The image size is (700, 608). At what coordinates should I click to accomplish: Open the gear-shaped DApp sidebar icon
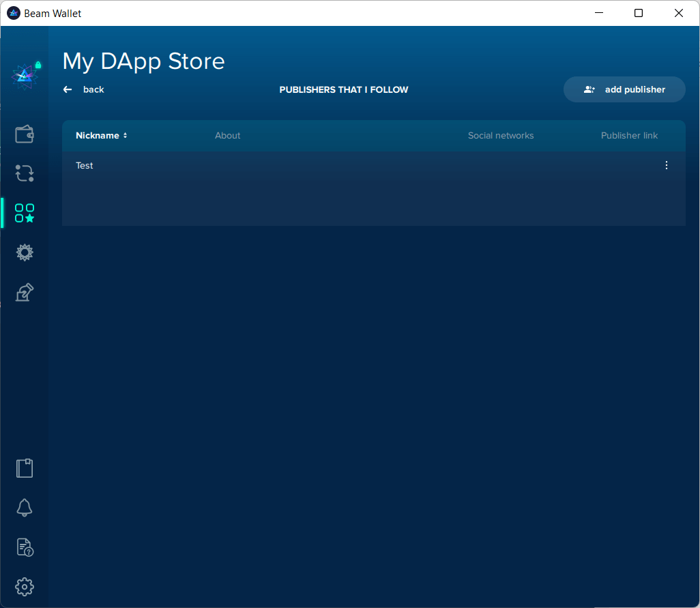click(x=25, y=252)
